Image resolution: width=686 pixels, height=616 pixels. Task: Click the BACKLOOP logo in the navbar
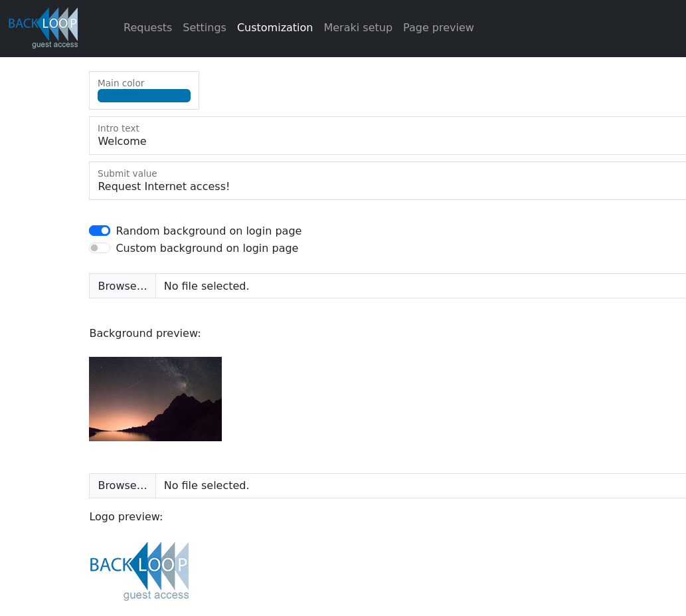coord(43,27)
